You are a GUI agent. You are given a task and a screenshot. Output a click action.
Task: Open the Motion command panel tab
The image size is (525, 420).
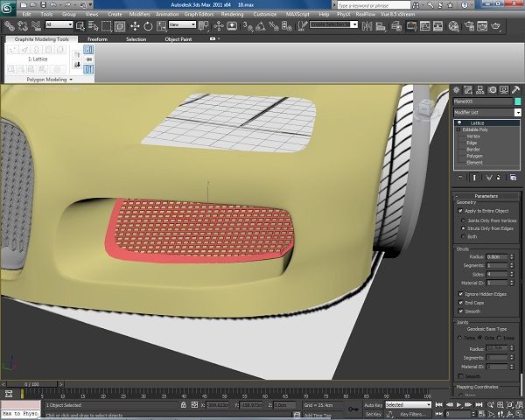[492, 90]
